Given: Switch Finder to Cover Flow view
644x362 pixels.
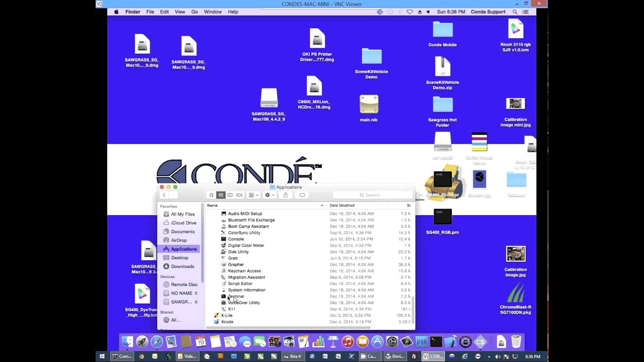Looking at the screenshot, I should tap(239, 195).
